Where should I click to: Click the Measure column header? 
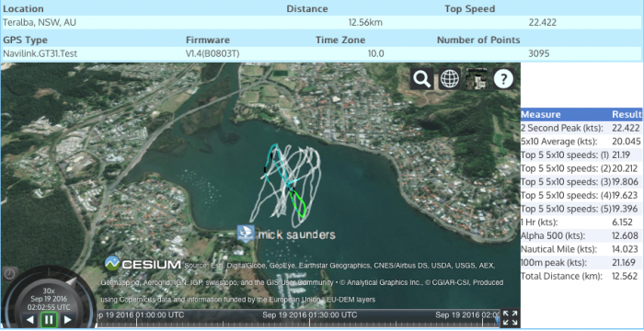click(541, 115)
